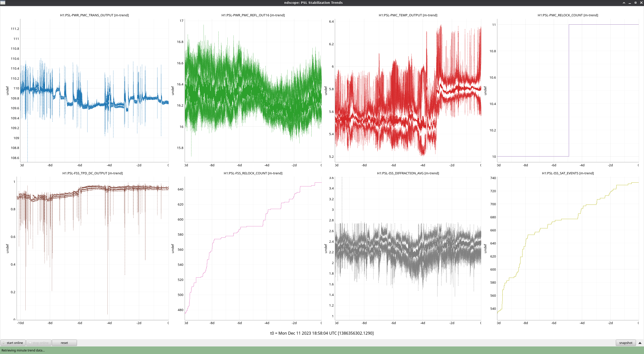Select the gray ISS_DIFFRACTION_AVG plot

coord(408,249)
